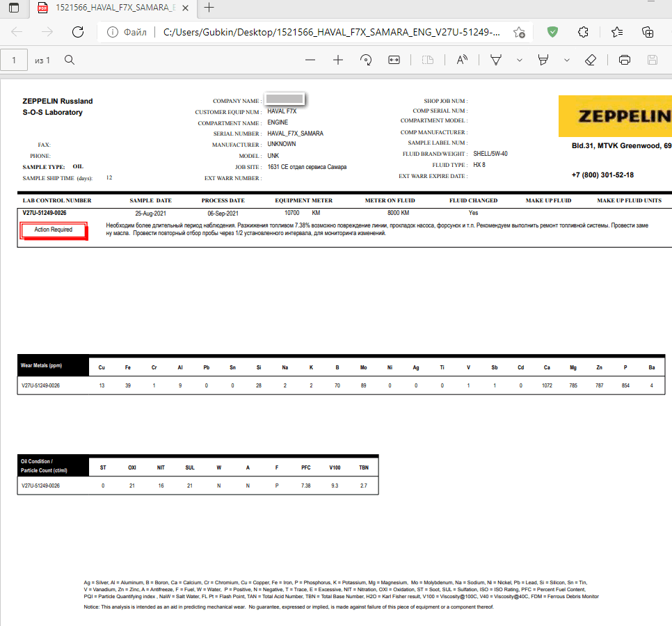Image resolution: width=672 pixels, height=626 pixels.
Task: Open the tab actions menu icon
Action: [x=14, y=8]
